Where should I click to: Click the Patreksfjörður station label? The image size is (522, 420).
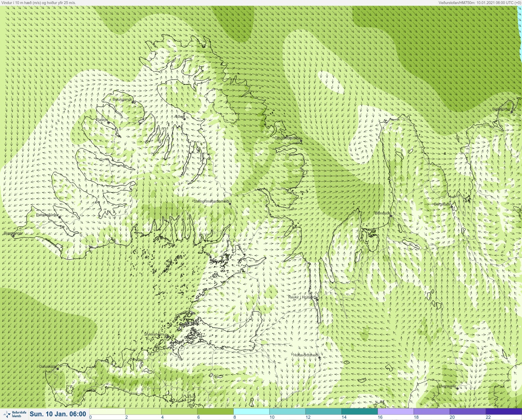[x=47, y=214]
